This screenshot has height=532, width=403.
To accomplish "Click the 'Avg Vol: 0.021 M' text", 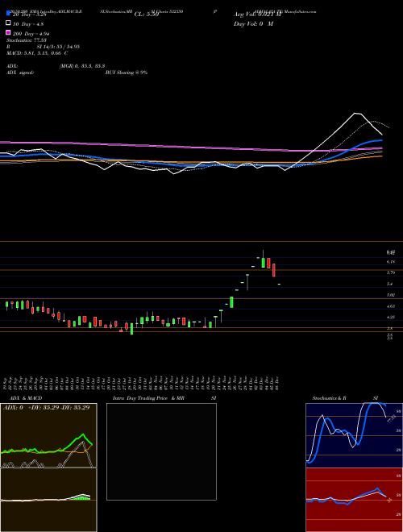I will pos(257,15).
